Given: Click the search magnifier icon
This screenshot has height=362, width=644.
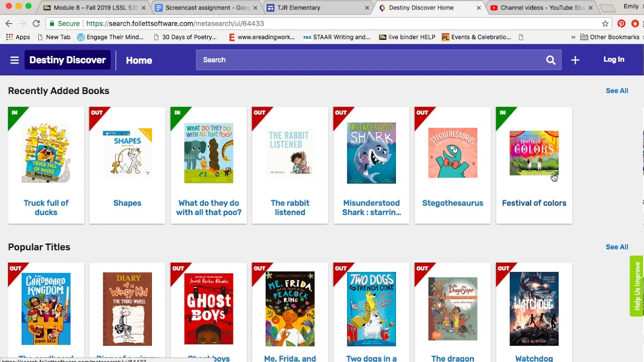Looking at the screenshot, I should [x=551, y=60].
